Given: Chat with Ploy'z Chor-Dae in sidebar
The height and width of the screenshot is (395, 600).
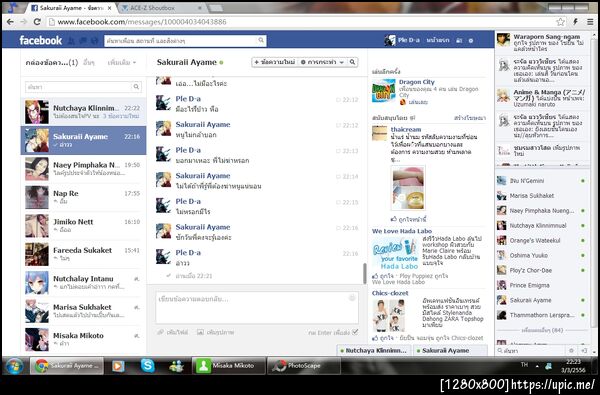Looking at the screenshot, I should click(542, 270).
